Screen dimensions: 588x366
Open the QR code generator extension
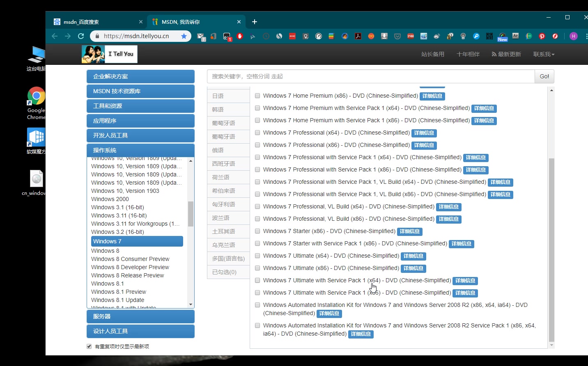coord(489,36)
